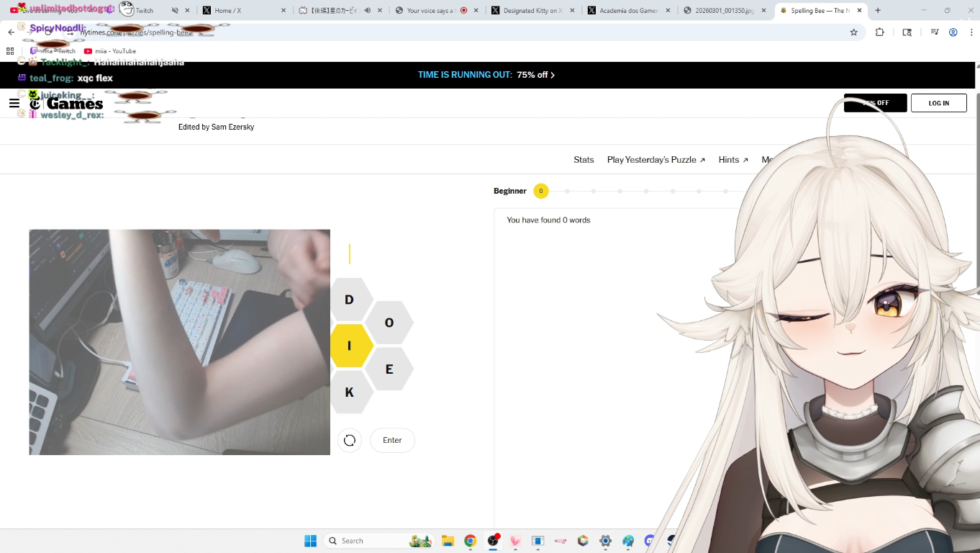Launch File Explorer from the taskbar

448,541
